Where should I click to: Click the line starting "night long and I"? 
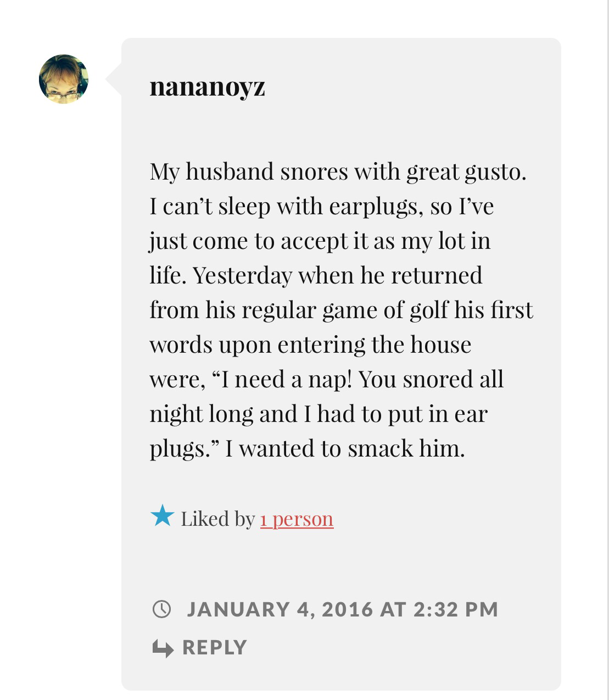tap(318, 414)
